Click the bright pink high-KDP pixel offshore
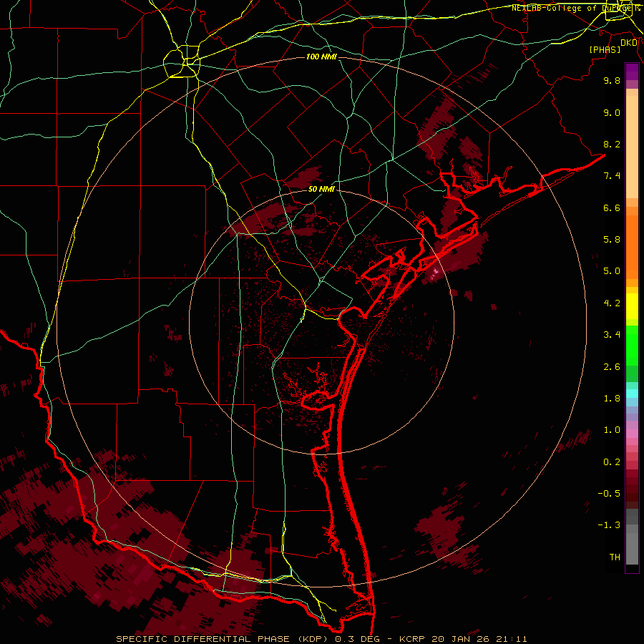644x644 pixels. click(435, 271)
